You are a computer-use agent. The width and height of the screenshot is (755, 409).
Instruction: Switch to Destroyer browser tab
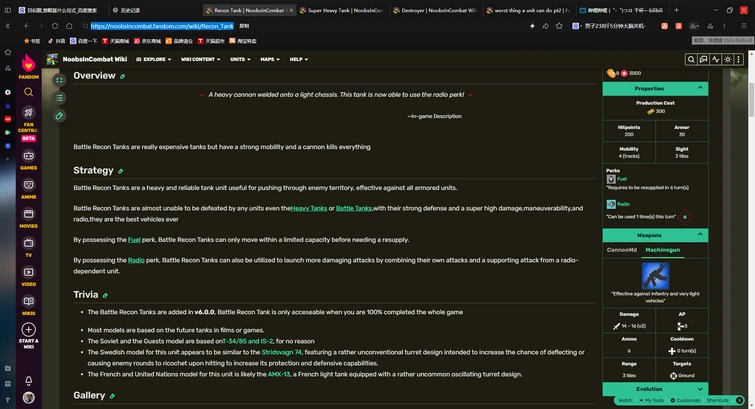[x=434, y=10]
